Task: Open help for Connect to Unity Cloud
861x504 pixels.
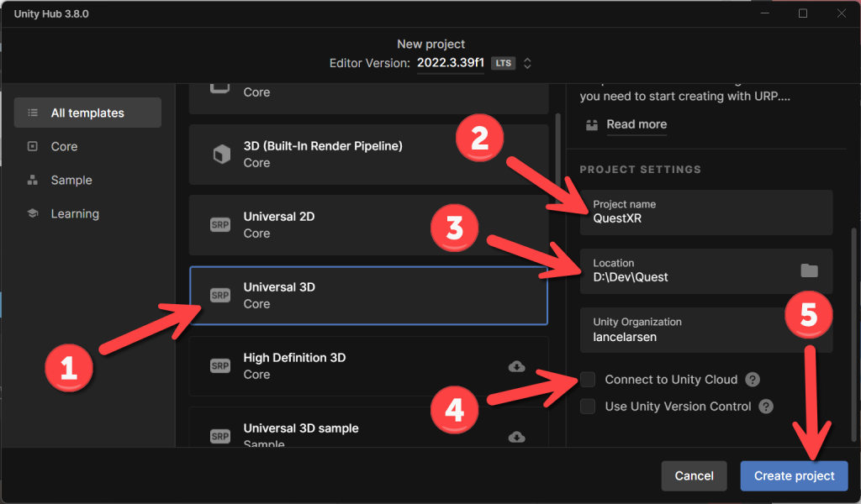Action: (753, 380)
